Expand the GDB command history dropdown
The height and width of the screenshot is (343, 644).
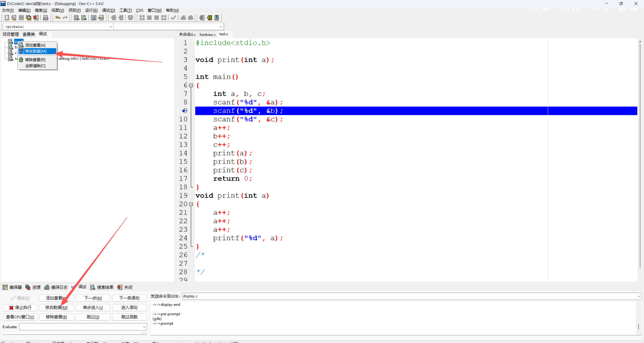[639, 296]
